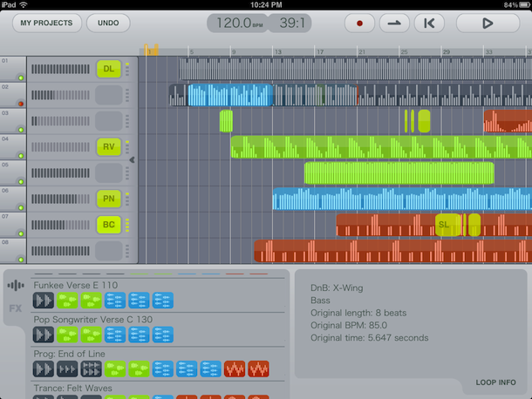
Task: Switch to the FX tab
Action: [15, 308]
